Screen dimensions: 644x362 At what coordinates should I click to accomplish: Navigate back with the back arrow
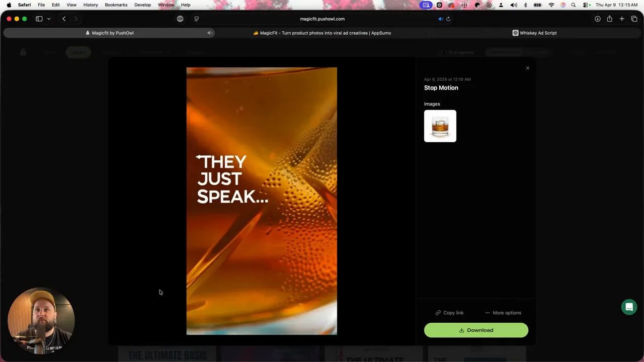coord(64,19)
